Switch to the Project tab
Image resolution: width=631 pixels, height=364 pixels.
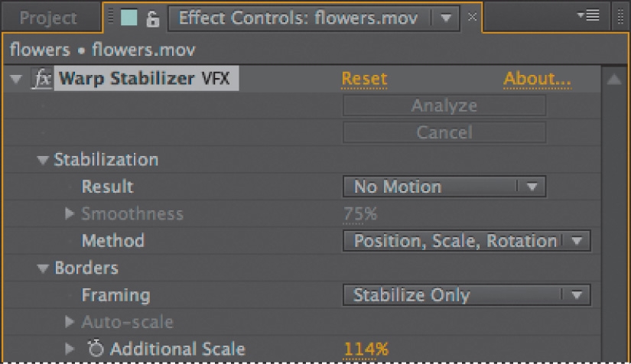tap(48, 18)
